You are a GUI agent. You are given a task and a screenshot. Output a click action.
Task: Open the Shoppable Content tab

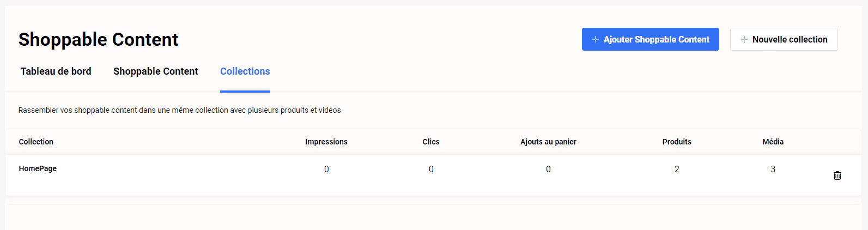tap(155, 71)
